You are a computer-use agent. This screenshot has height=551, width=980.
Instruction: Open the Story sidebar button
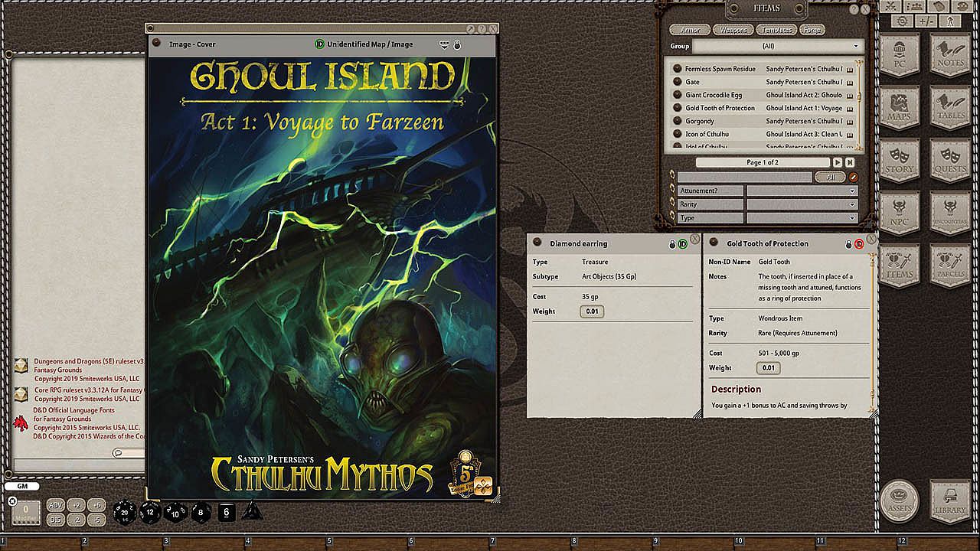pyautogui.click(x=900, y=161)
